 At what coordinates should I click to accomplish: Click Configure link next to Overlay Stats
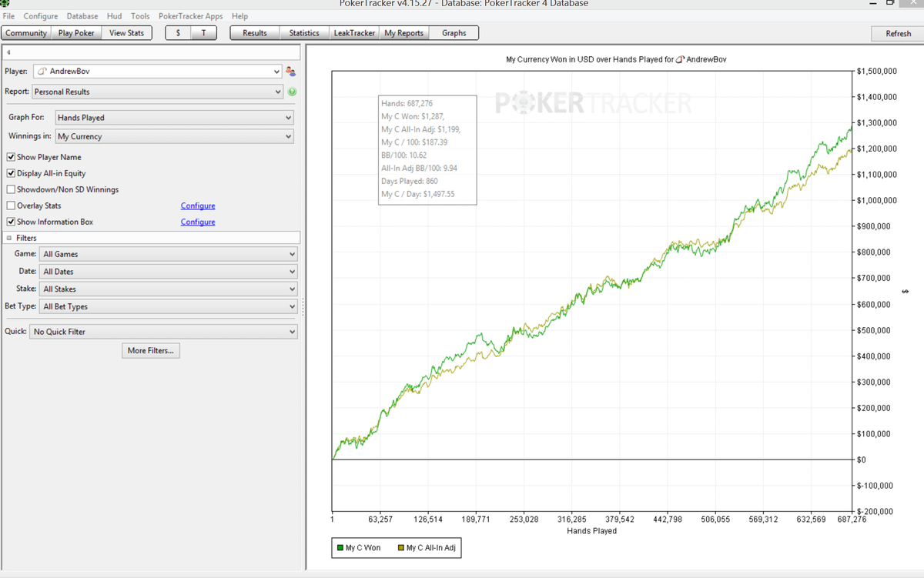(198, 205)
